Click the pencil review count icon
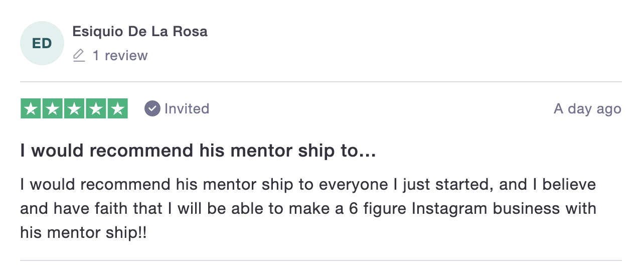This screenshot has height=267, width=644. 79,55
